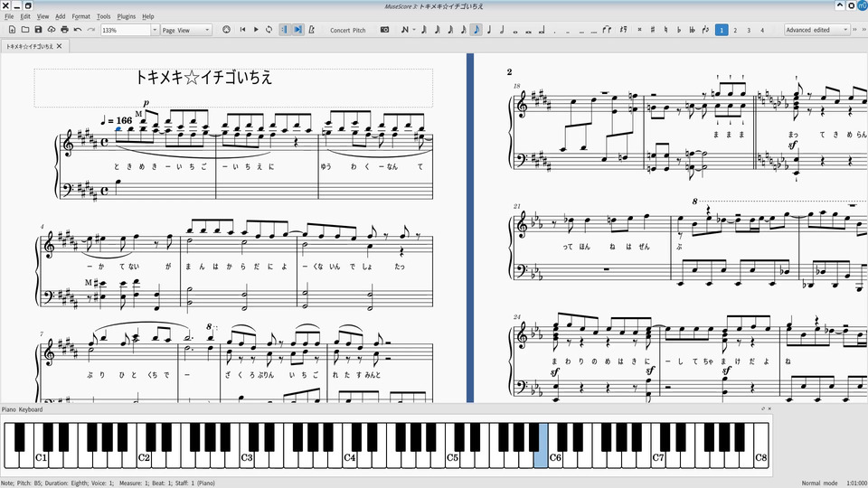Toggle note input mode N
Viewport: 868px width, 488px height.
[x=405, y=30]
